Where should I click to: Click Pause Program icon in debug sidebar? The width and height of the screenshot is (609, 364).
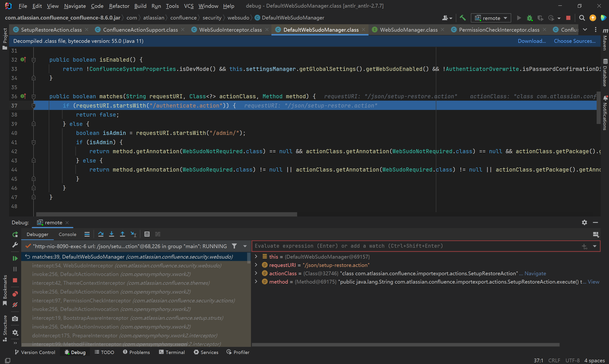pos(15,269)
